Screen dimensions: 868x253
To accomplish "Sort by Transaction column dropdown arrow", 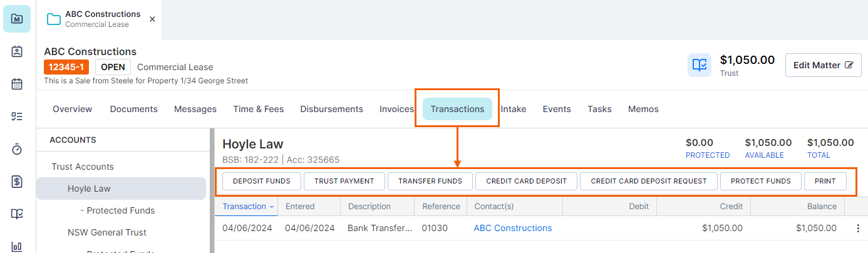I will point(272,207).
